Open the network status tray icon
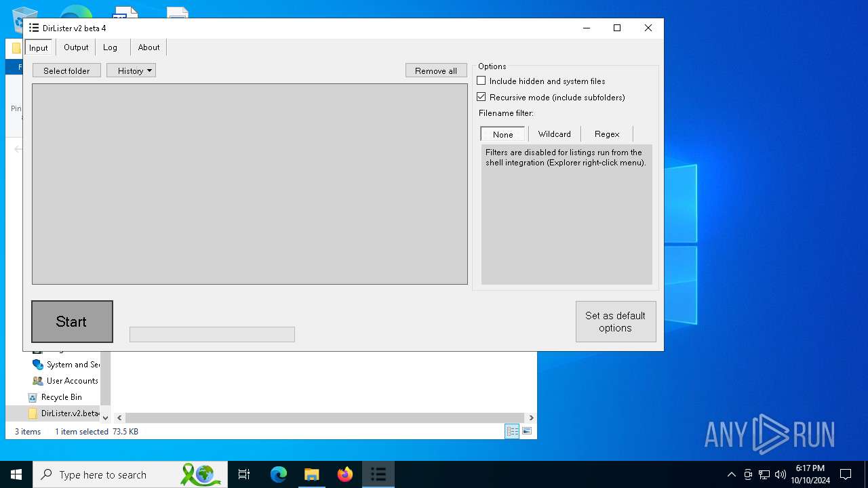868x488 pixels. coord(764,474)
